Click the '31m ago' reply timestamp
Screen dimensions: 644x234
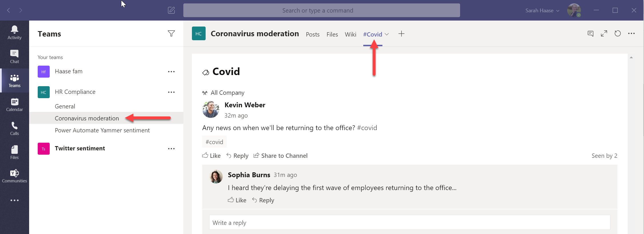coord(285,175)
